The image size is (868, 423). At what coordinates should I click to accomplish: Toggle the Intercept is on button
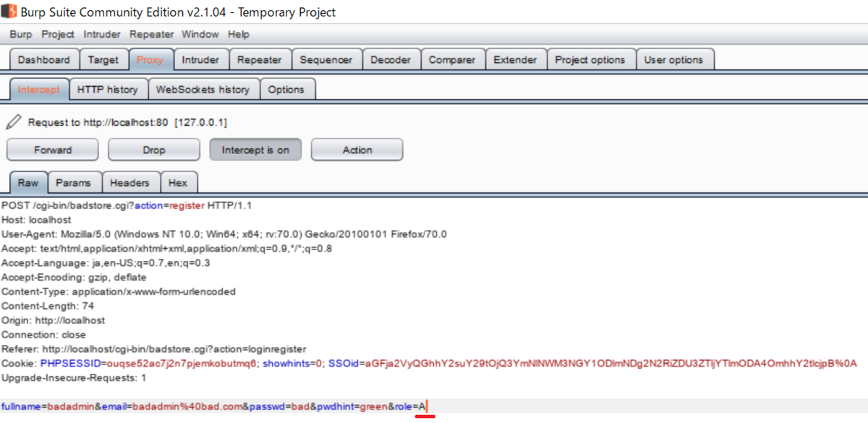click(x=255, y=150)
